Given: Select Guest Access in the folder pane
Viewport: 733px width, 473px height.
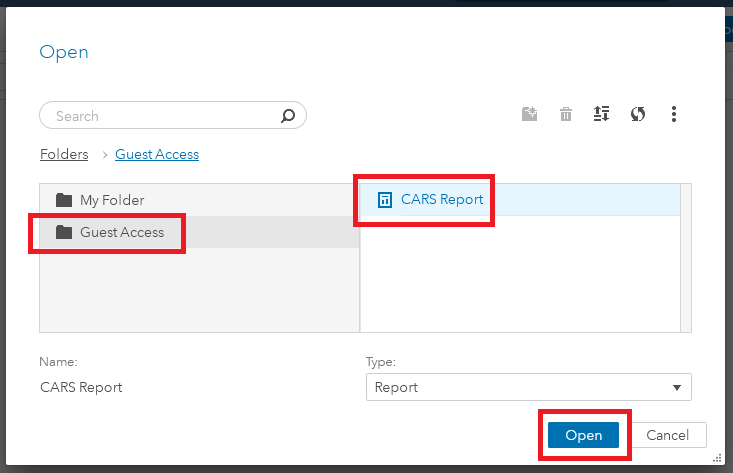Looking at the screenshot, I should tap(121, 233).
